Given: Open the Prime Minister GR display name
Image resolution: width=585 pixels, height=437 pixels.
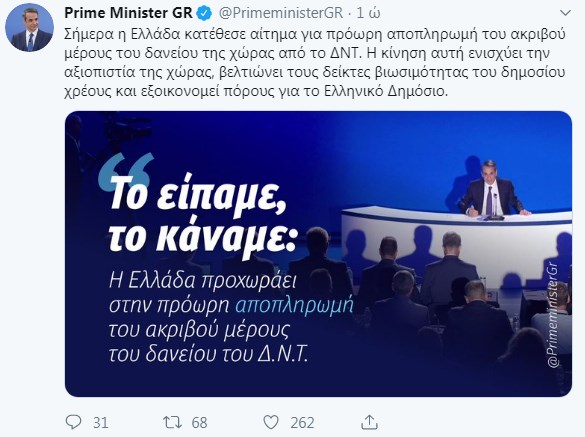Looking at the screenshot, I should (128, 13).
